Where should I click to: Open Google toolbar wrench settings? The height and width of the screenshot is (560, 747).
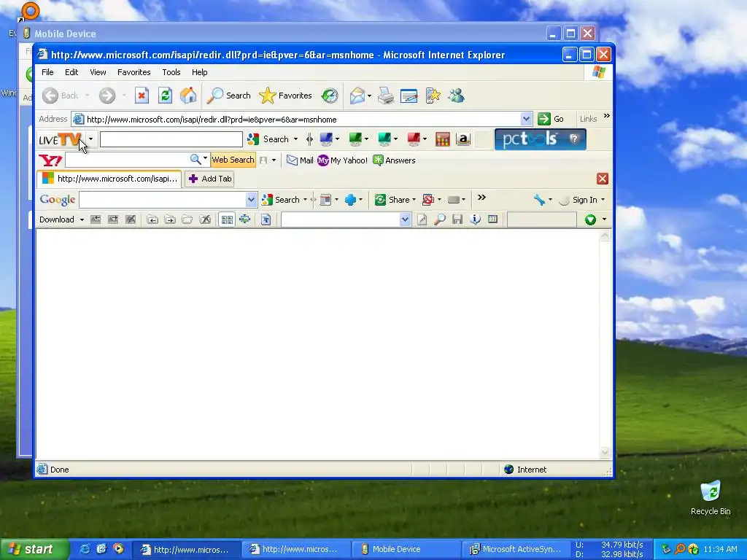coord(539,200)
